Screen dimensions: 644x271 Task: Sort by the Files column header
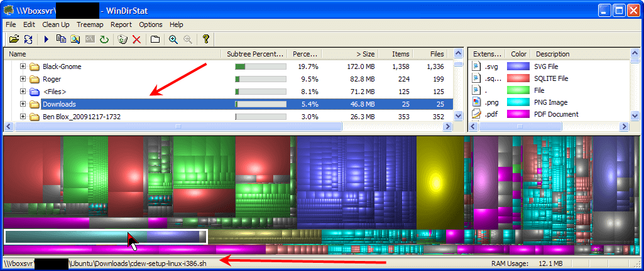tap(430, 54)
